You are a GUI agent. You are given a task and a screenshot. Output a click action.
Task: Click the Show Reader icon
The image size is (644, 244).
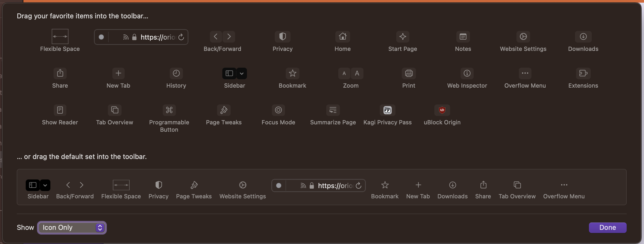coord(60,110)
